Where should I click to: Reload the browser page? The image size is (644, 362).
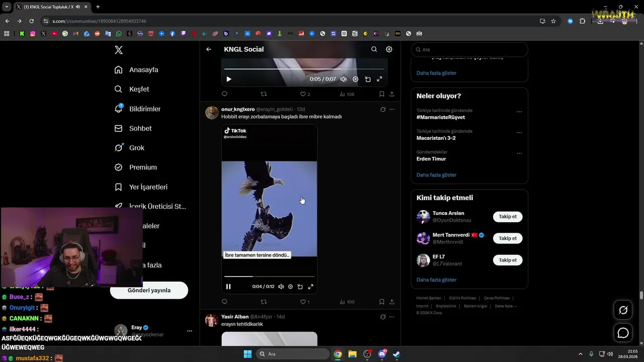click(31, 21)
